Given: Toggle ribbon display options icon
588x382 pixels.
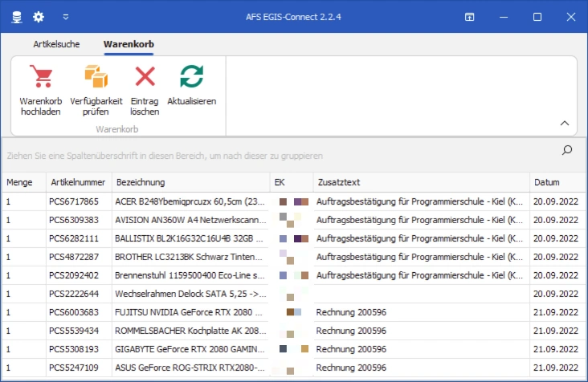Looking at the screenshot, I should [469, 17].
